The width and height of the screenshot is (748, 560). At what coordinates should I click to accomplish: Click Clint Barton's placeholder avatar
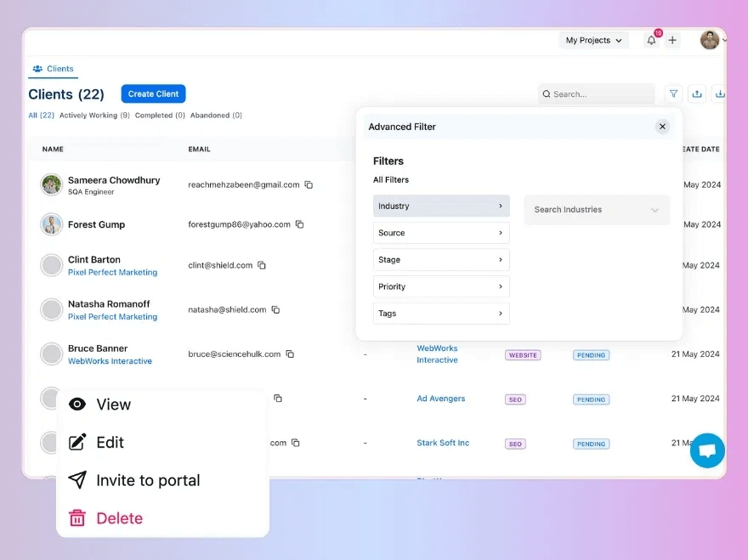click(51, 265)
